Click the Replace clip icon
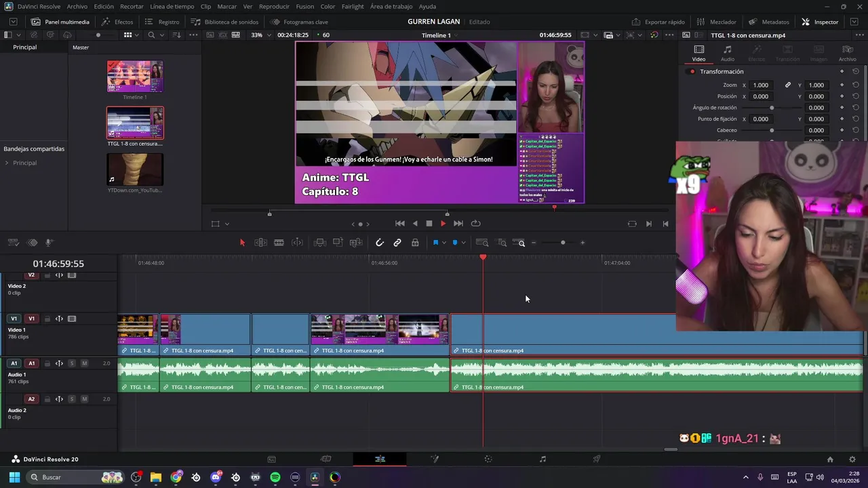This screenshot has height=488, width=868. [356, 243]
